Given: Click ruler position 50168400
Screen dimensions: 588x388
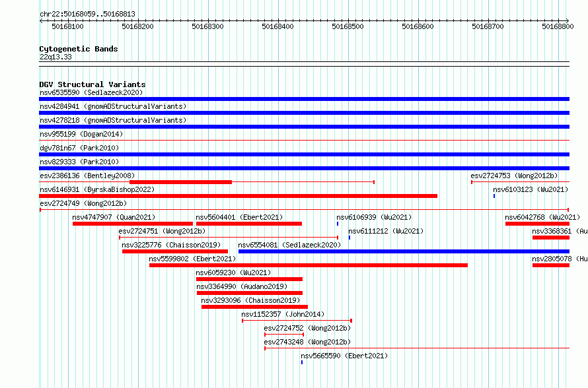Looking at the screenshot, I should pyautogui.click(x=277, y=26).
